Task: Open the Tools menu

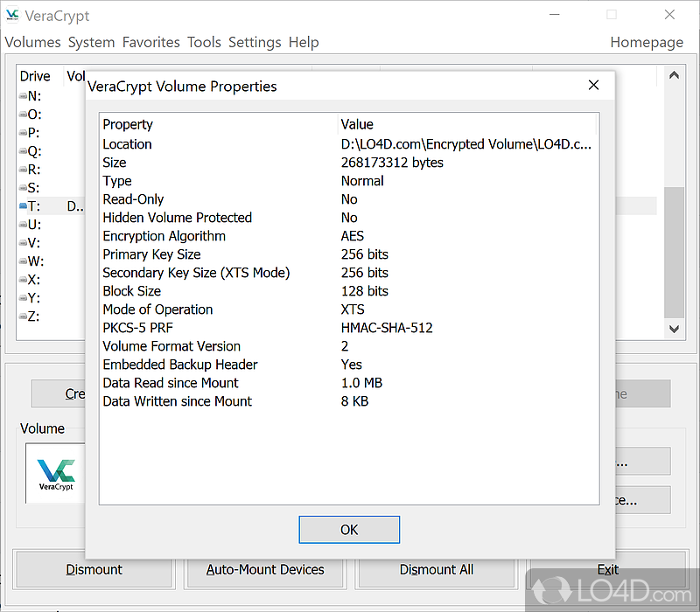Action: pyautogui.click(x=204, y=42)
